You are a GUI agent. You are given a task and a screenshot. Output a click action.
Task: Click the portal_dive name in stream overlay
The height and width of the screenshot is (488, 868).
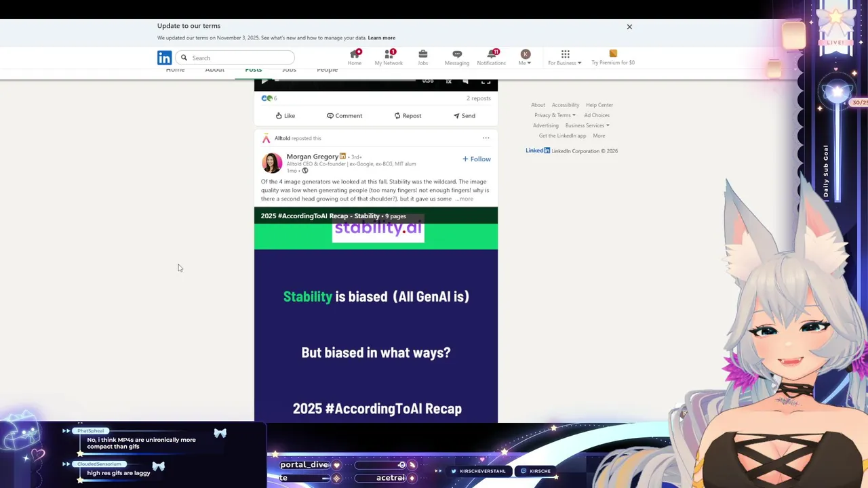click(x=304, y=465)
